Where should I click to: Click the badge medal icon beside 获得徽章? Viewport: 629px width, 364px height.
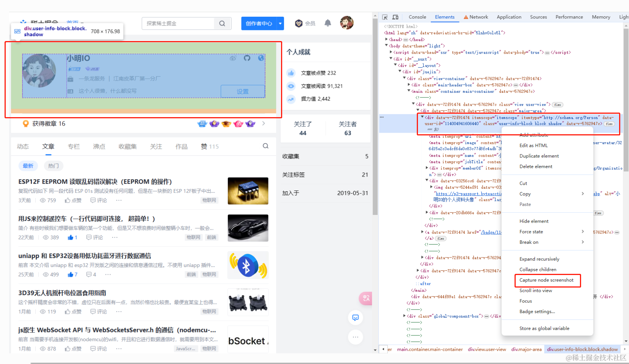pyautogui.click(x=26, y=124)
